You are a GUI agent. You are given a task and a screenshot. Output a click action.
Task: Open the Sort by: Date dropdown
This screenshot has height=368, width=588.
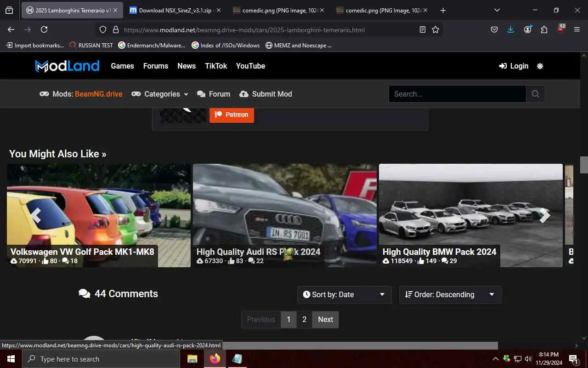tap(345, 295)
